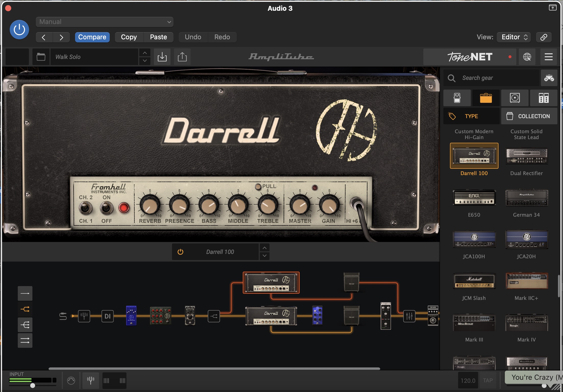Go to next setting arrow
The height and width of the screenshot is (392, 563).
pos(61,37)
